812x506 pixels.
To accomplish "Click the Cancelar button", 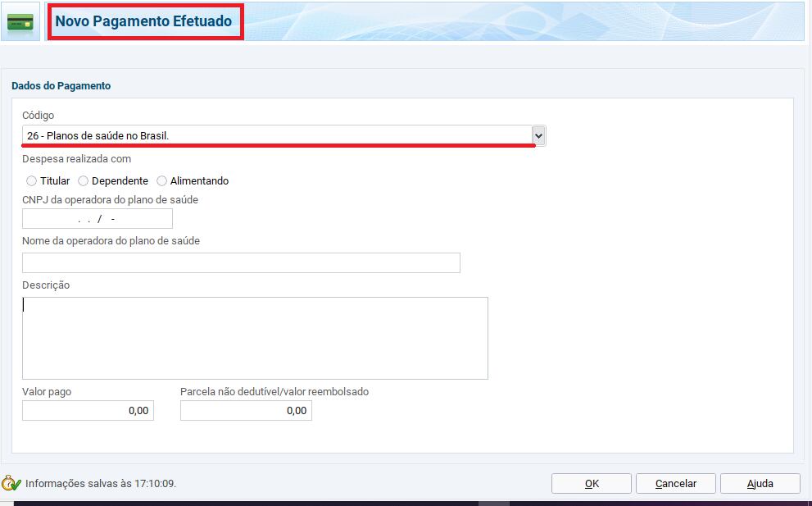I will pos(676,484).
